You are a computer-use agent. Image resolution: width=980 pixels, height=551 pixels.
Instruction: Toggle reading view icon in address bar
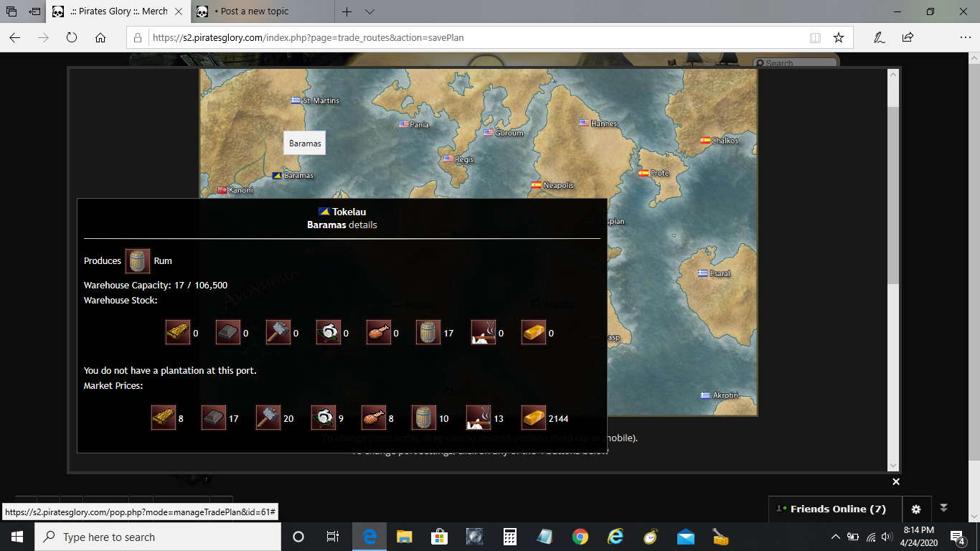click(x=815, y=37)
